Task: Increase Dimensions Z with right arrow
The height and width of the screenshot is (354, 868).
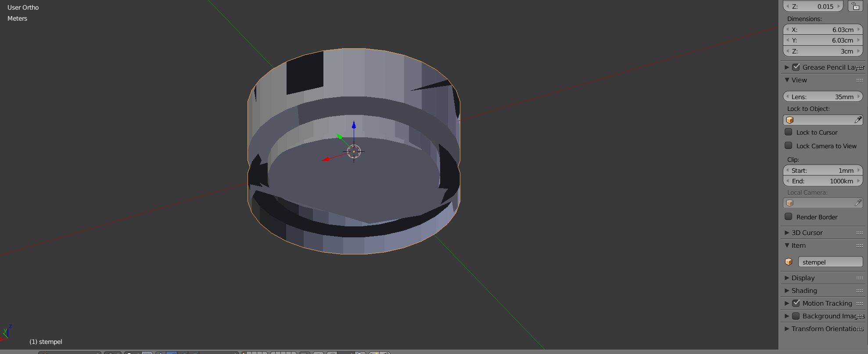Action: (x=859, y=51)
